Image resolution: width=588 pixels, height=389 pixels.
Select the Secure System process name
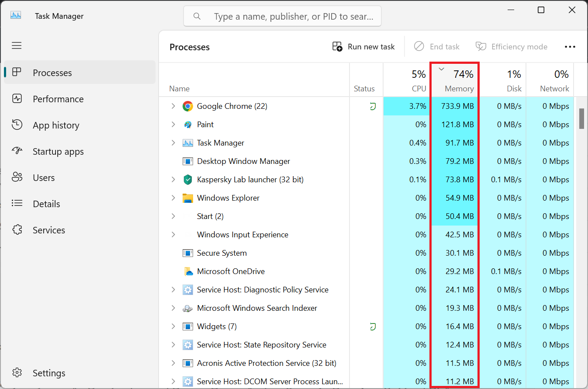click(222, 253)
